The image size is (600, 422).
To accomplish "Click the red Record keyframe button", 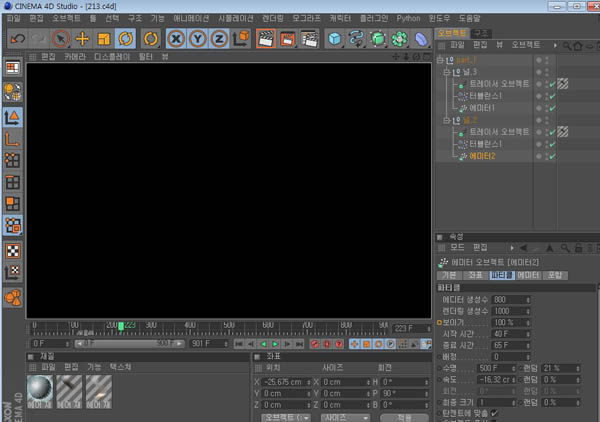I will tap(315, 344).
